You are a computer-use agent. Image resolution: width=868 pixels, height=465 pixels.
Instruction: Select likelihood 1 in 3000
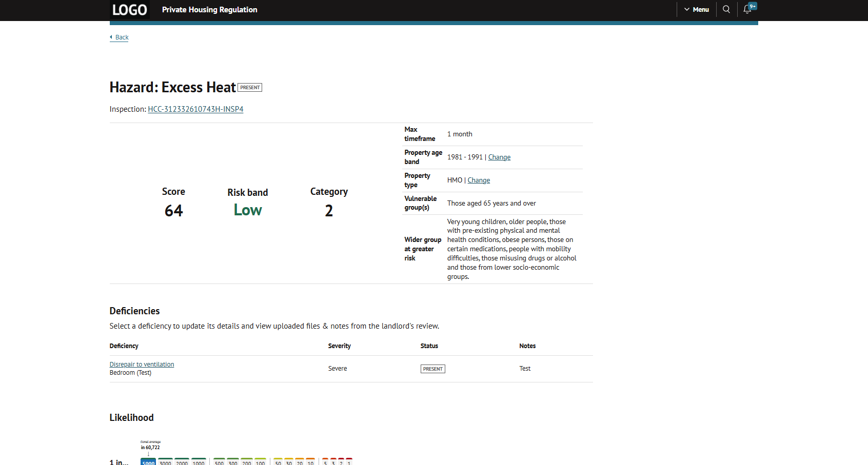click(x=165, y=462)
